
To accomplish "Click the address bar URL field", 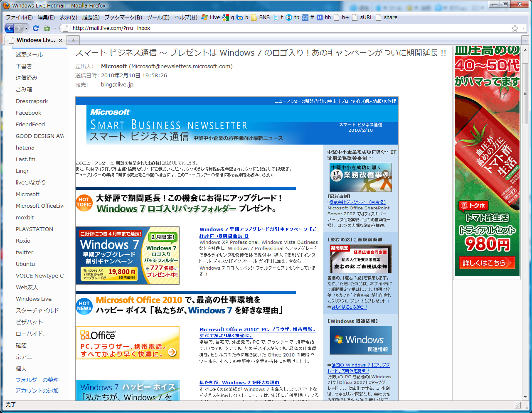I will point(291,28).
